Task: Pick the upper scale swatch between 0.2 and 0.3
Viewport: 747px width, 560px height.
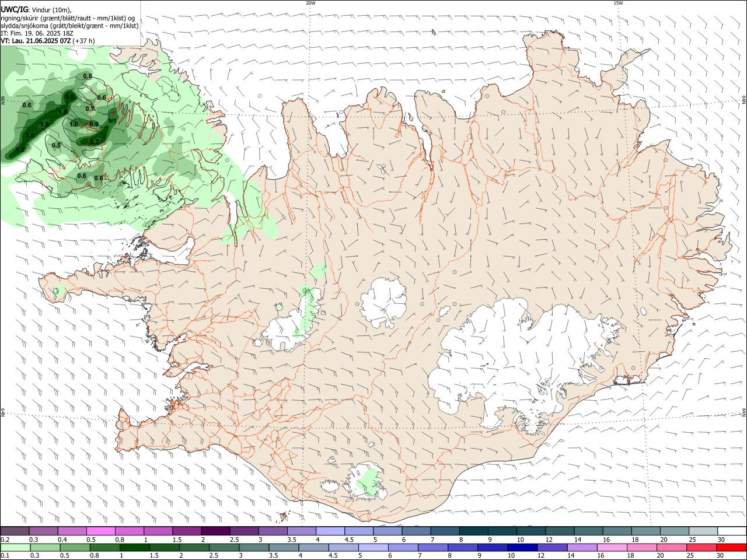Action: (15, 531)
